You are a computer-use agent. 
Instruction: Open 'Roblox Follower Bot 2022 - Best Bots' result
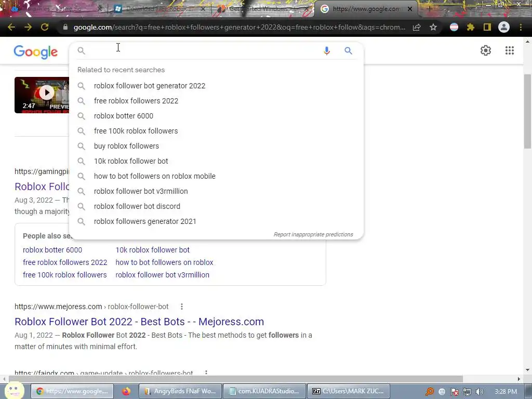139,322
